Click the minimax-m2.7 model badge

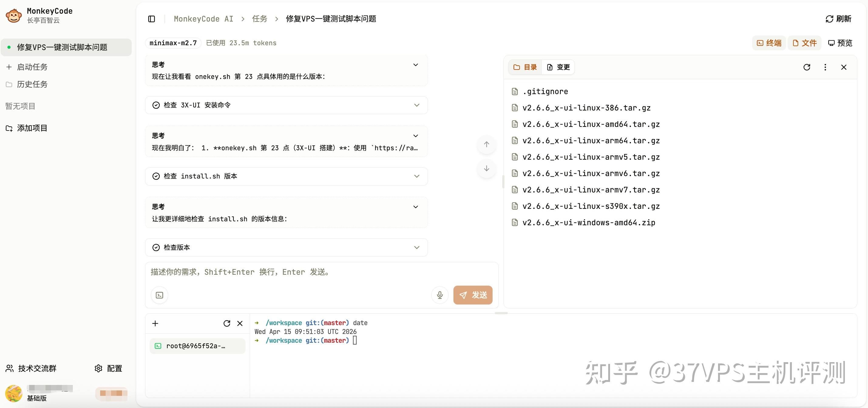[x=173, y=43]
